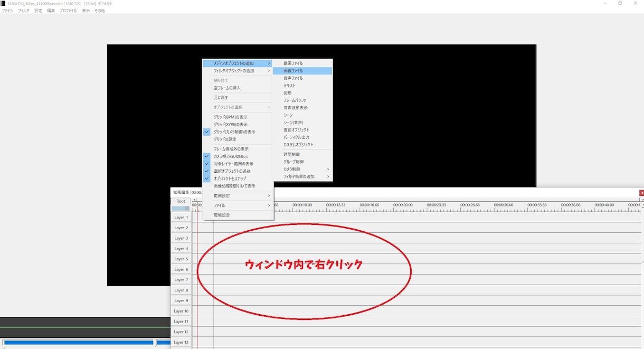This screenshot has width=644, height=349.
Task: Select カスタムオブジェクト in submenu
Action: (302, 145)
